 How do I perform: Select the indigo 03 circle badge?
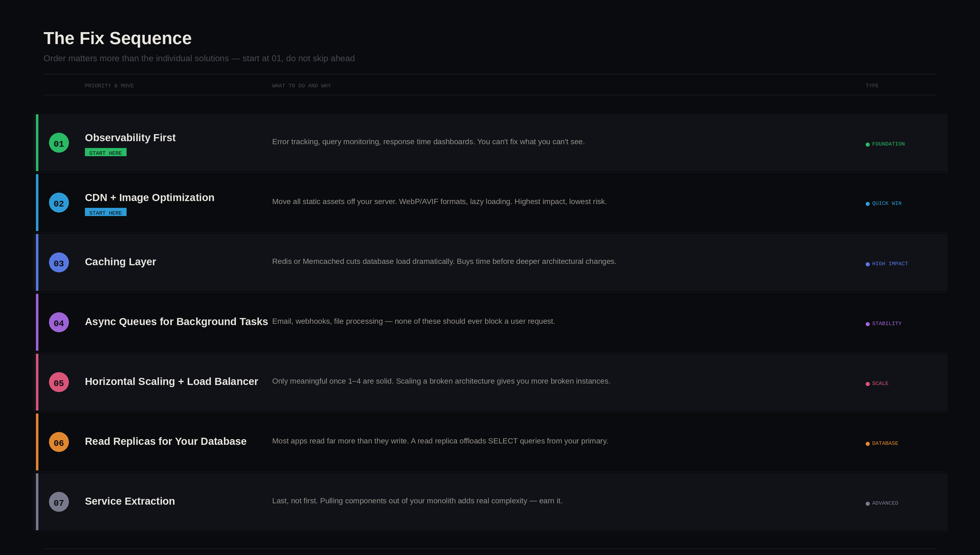59,263
